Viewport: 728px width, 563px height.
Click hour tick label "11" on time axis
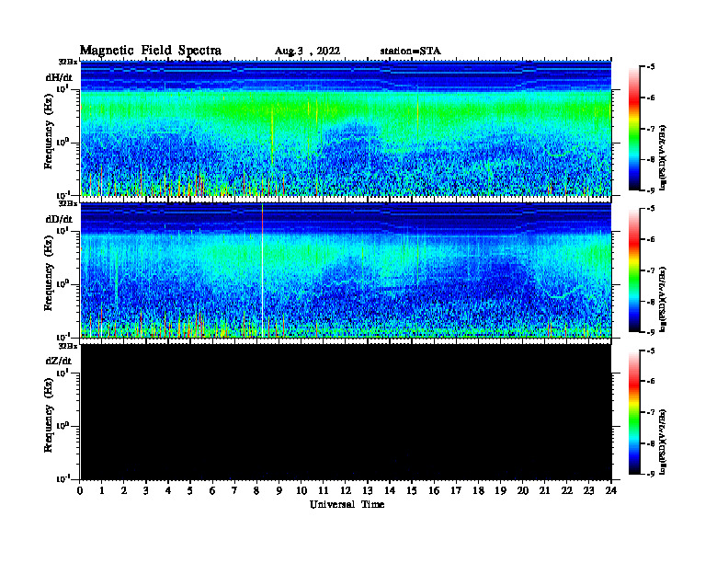click(x=324, y=490)
